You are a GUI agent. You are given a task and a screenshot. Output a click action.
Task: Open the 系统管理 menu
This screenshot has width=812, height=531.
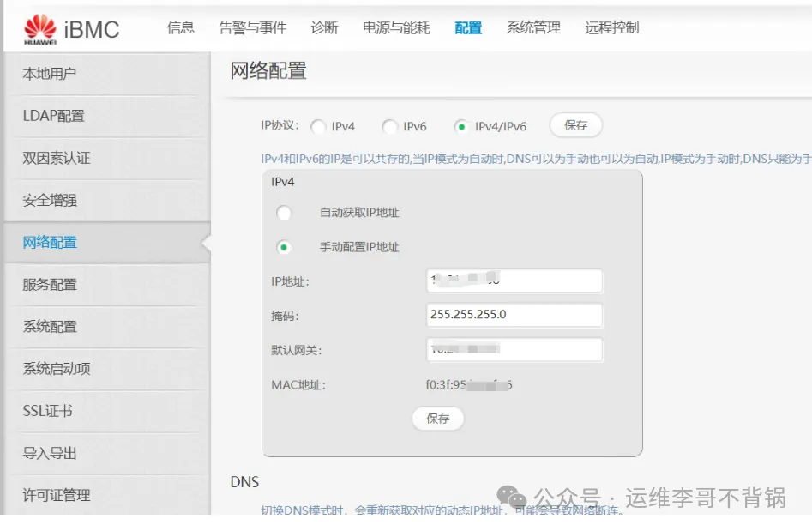tap(533, 28)
